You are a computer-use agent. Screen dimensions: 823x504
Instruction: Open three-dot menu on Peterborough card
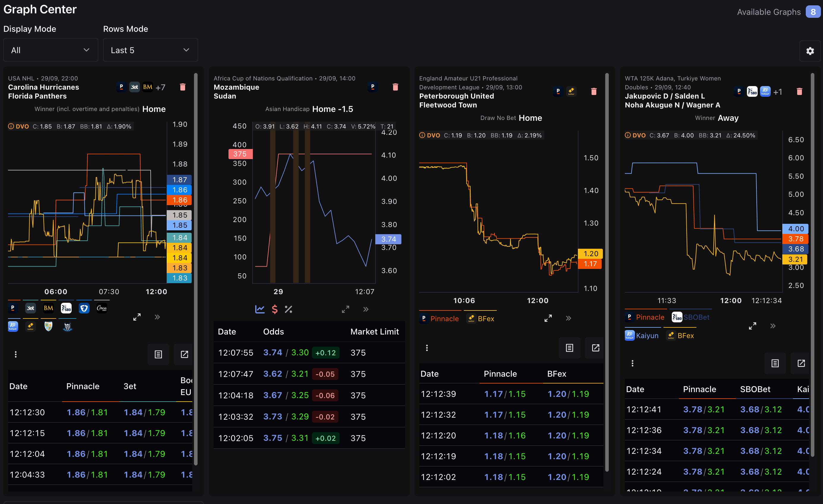(x=427, y=348)
